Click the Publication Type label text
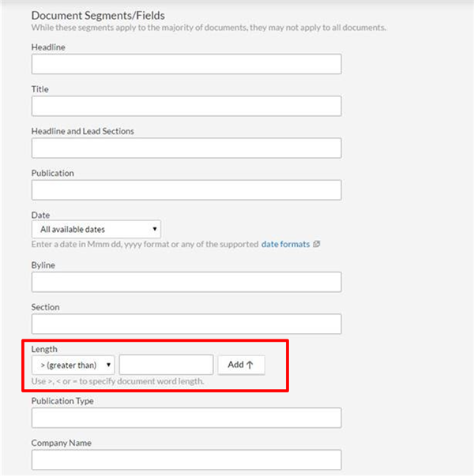The height and width of the screenshot is (476, 474). (x=62, y=401)
